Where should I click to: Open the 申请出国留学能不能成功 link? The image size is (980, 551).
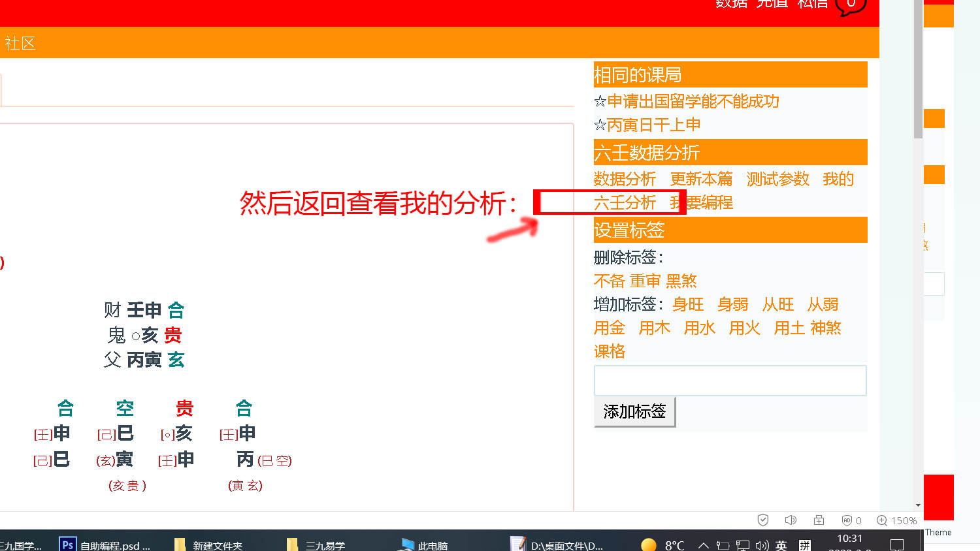(693, 101)
